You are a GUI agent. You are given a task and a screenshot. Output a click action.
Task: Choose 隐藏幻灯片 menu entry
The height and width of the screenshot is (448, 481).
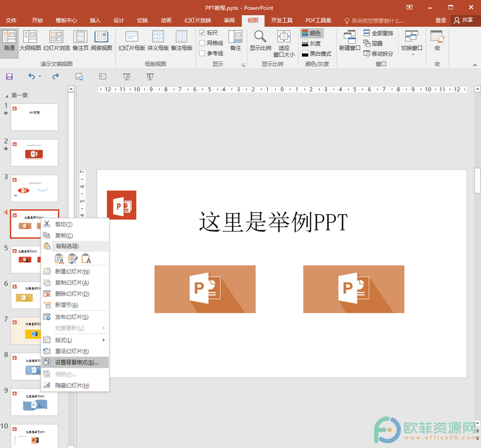coord(75,385)
